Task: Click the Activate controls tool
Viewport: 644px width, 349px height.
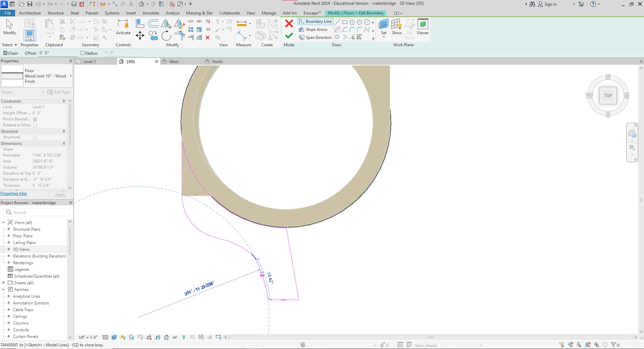Action: click(x=123, y=27)
